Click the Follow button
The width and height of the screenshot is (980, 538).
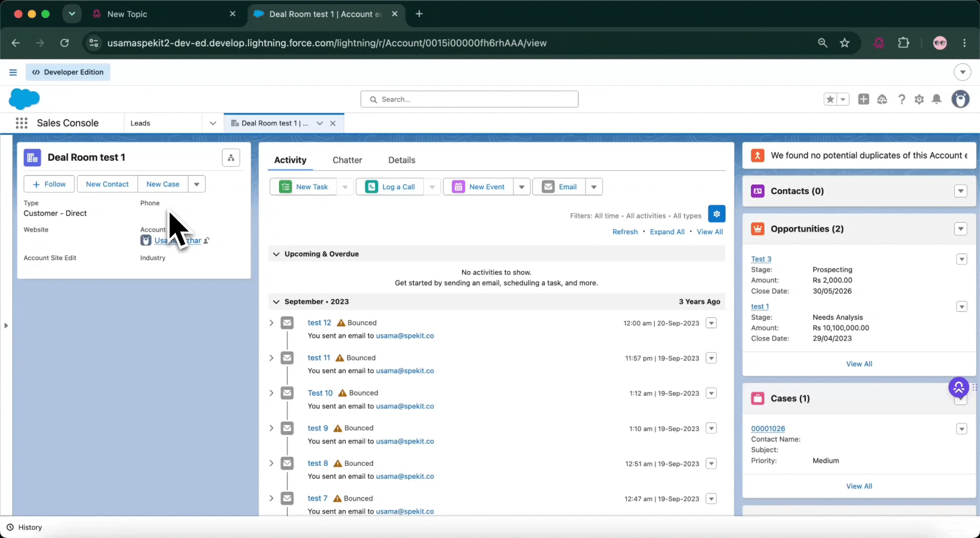[49, 184]
